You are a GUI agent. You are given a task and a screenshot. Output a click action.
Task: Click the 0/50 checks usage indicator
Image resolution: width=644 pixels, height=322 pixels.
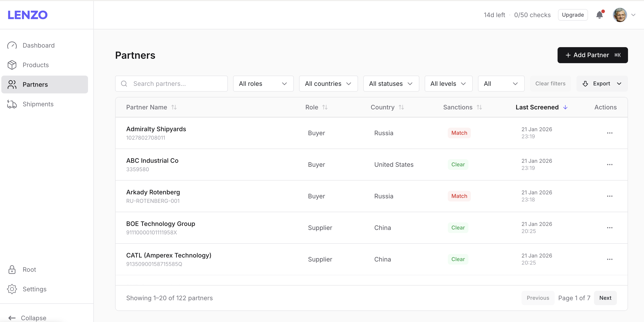532,15
